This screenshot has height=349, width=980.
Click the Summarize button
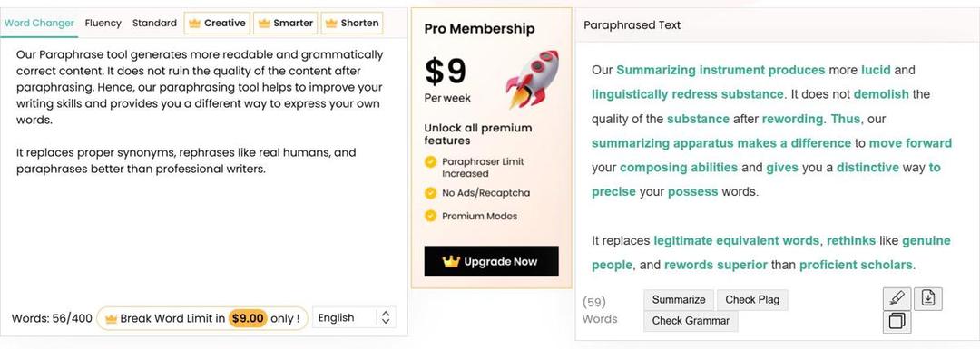(x=679, y=300)
